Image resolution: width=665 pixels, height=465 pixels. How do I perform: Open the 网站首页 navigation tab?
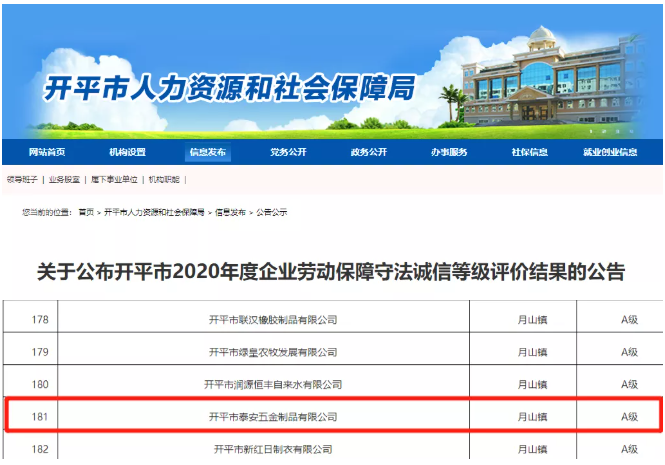tap(47, 152)
